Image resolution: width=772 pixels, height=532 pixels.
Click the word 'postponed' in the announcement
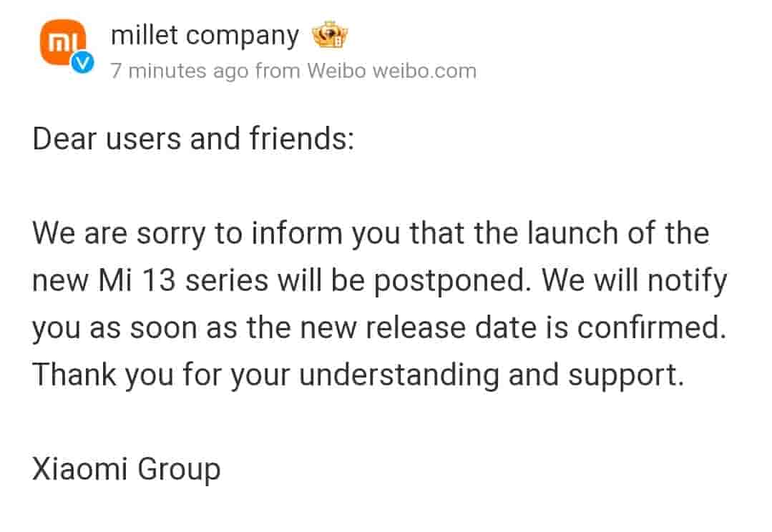click(x=431, y=281)
